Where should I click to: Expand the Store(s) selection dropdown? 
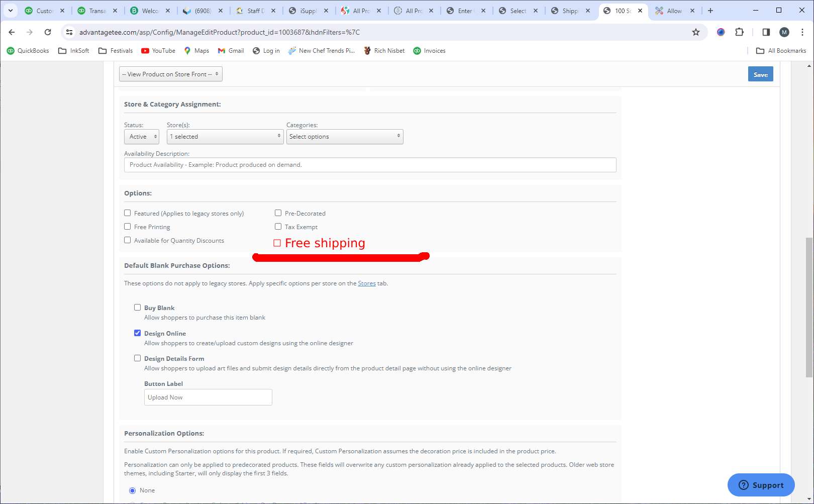click(225, 137)
